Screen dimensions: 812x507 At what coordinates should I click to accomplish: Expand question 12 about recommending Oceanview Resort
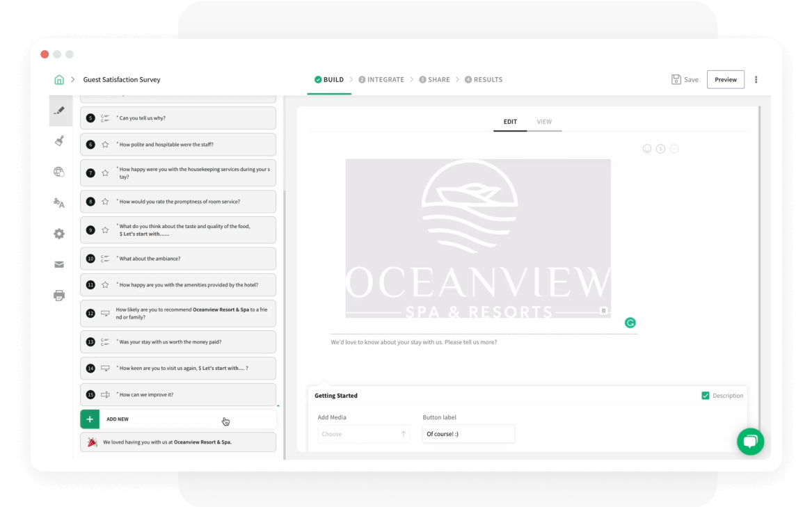coord(178,313)
